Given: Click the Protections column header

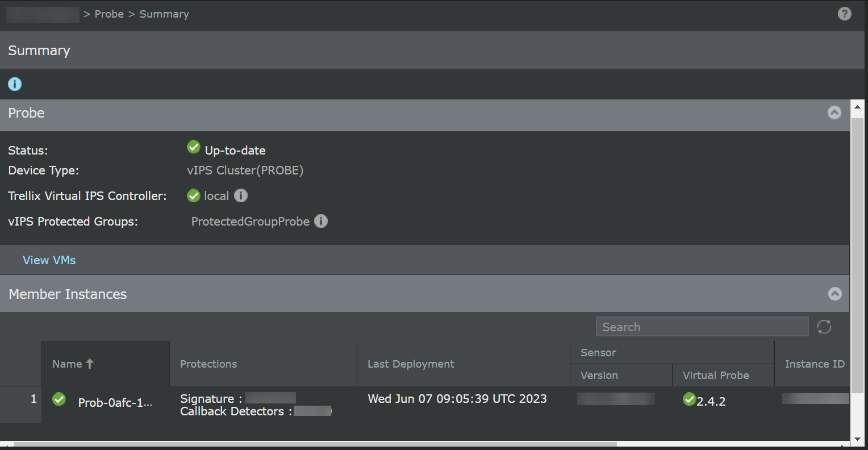Looking at the screenshot, I should click(263, 364).
